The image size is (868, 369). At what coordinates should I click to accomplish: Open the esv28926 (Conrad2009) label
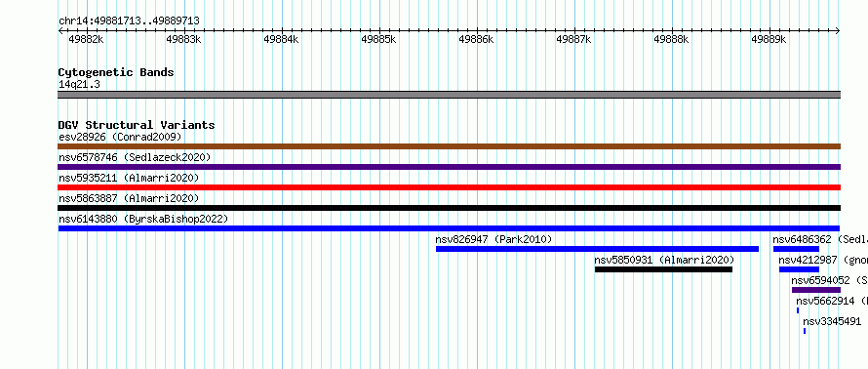(120, 137)
